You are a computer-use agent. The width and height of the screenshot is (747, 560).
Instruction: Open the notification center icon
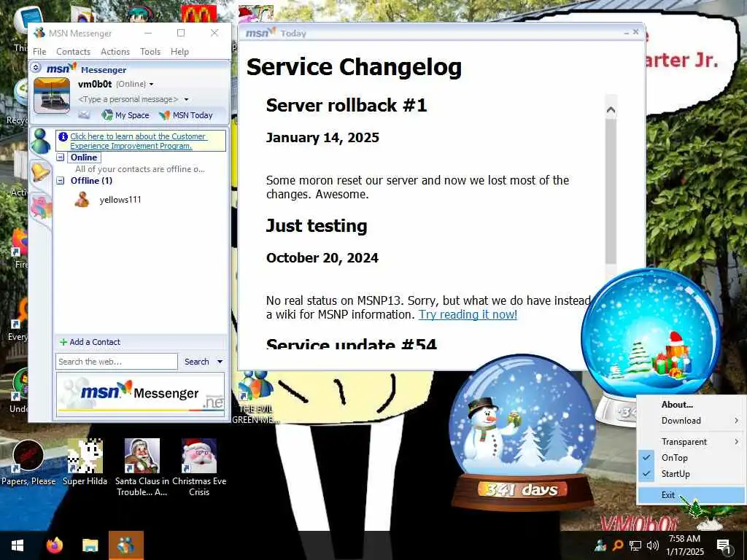(x=724, y=545)
